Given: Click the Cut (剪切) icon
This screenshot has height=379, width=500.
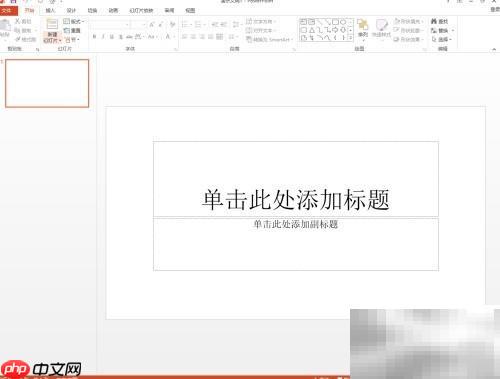Looking at the screenshot, I should 18,21.
